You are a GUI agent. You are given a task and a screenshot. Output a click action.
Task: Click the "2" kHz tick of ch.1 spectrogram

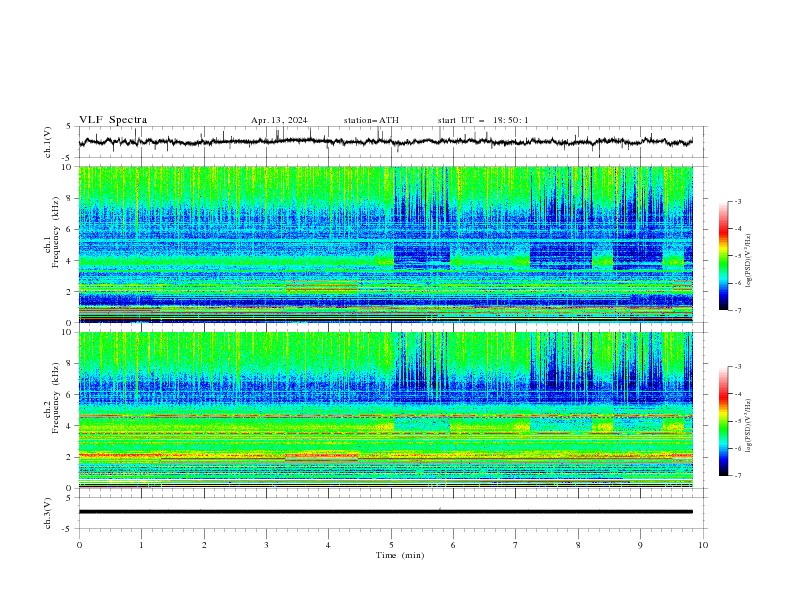pyautogui.click(x=70, y=291)
